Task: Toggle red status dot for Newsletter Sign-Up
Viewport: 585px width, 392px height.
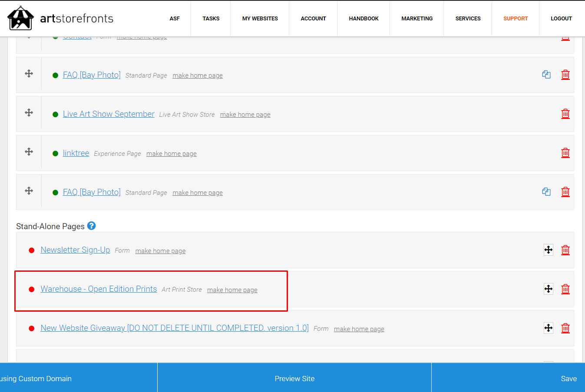Action: pos(32,250)
